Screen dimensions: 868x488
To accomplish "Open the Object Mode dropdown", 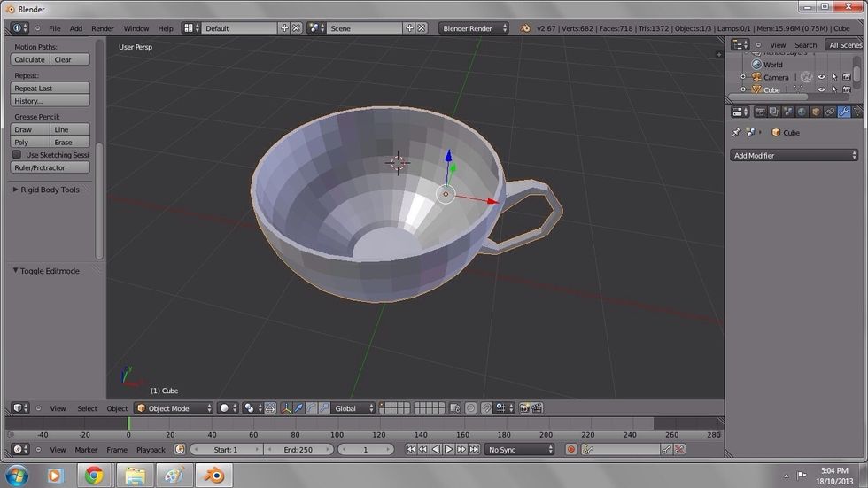I will tap(174, 408).
